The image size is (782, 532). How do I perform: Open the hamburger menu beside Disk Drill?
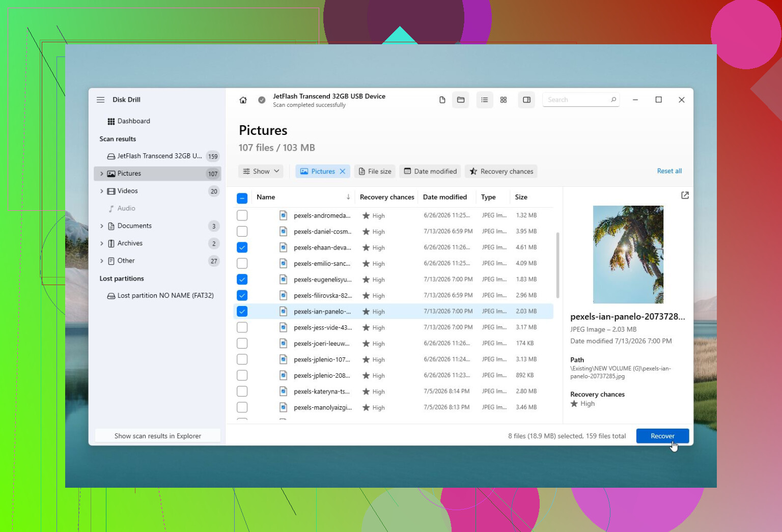101,100
